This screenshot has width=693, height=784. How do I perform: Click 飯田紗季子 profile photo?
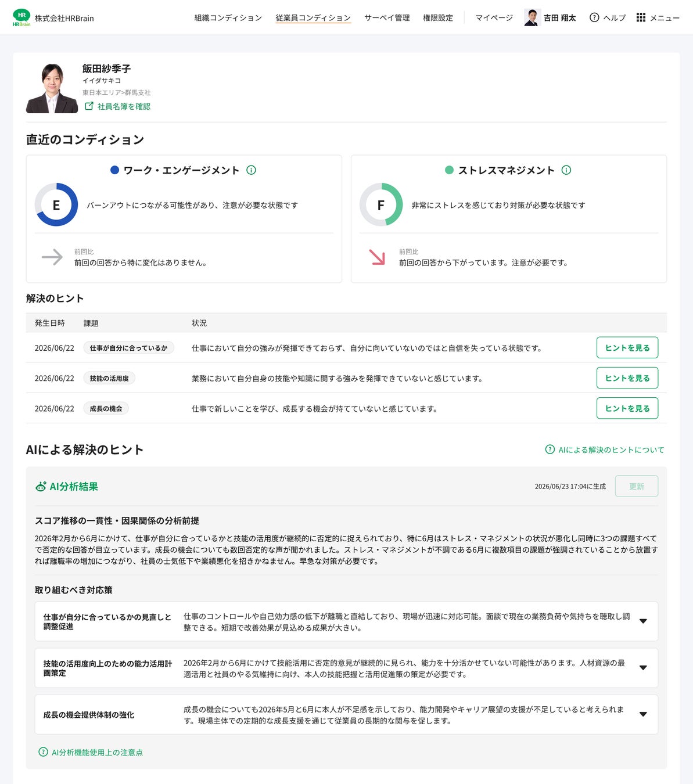coord(52,88)
